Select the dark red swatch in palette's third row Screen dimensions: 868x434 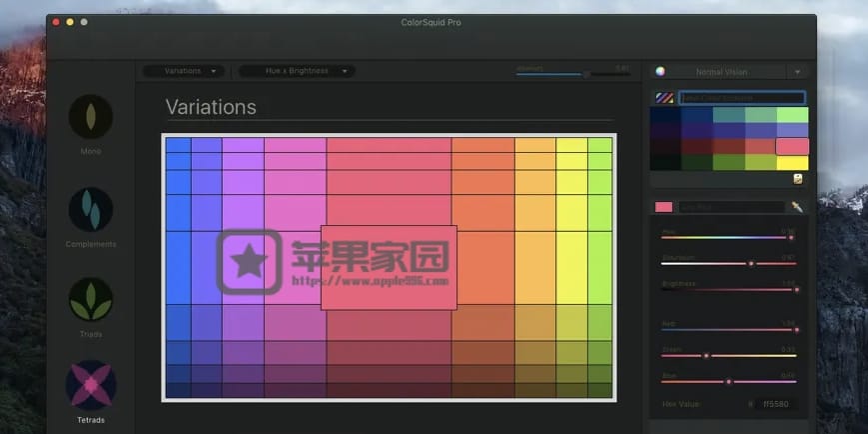point(697,146)
